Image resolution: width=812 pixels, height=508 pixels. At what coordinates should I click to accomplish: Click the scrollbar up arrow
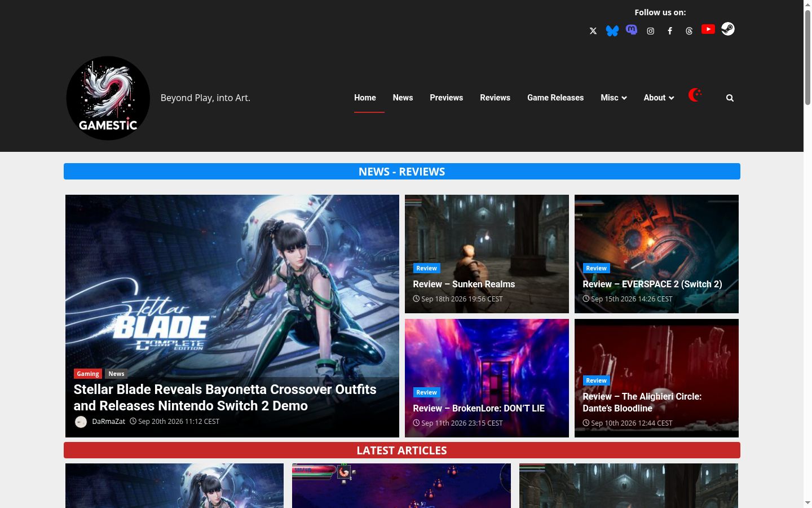[x=807, y=4]
